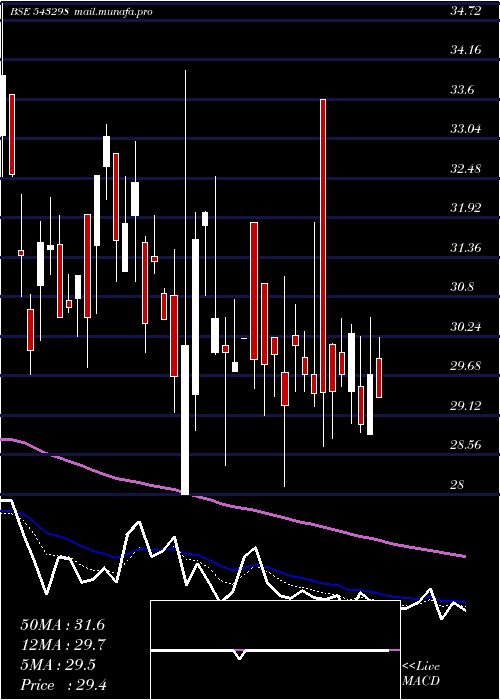Select the 28.56 price axis label
The height and width of the screenshot is (700, 500).
466,445
